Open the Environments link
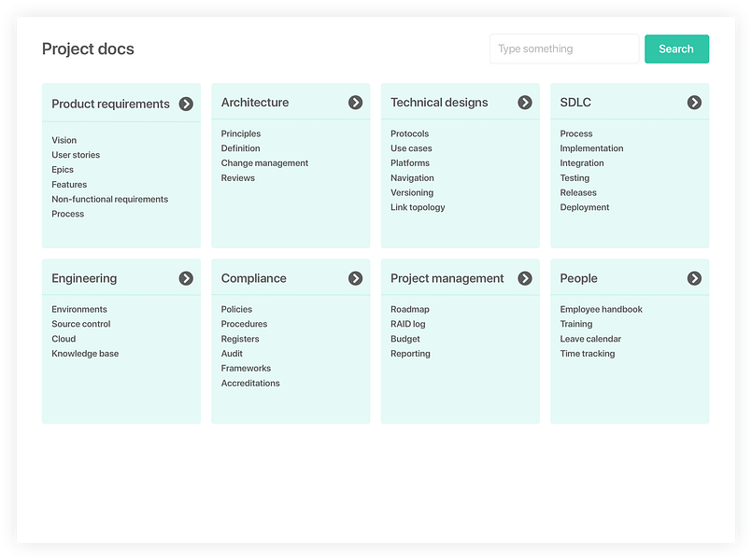Screen dimensions: 752x560 pyautogui.click(x=79, y=309)
